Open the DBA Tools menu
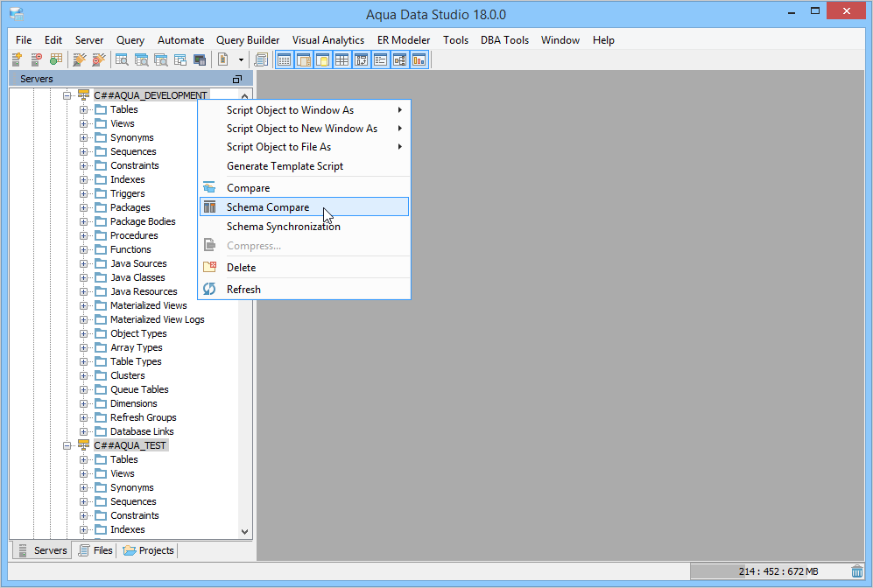 (504, 40)
